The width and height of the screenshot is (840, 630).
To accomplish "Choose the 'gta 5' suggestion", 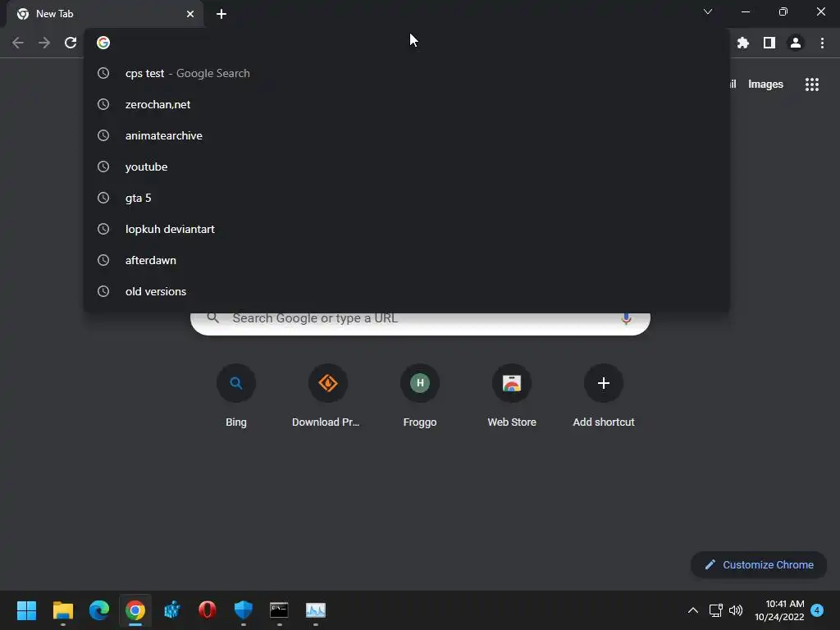I will point(407,198).
